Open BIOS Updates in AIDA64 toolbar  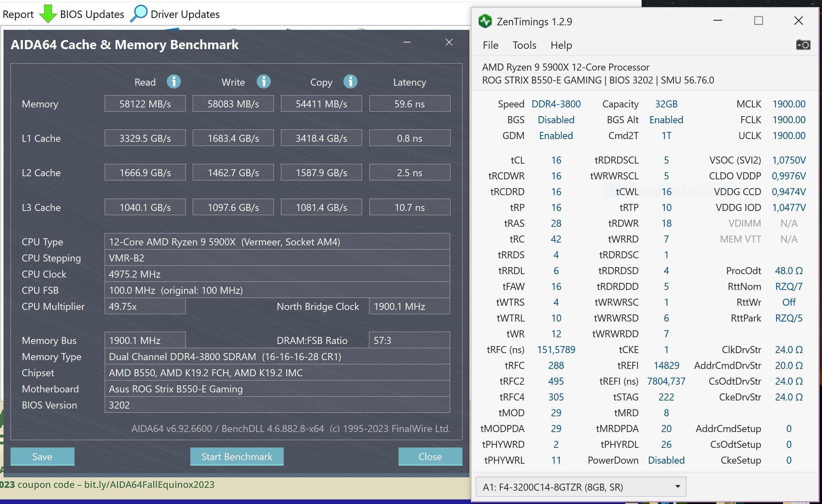tap(92, 14)
